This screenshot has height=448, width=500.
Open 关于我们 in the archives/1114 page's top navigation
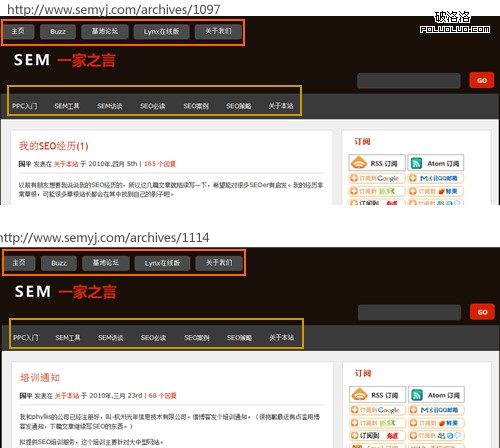(x=219, y=263)
